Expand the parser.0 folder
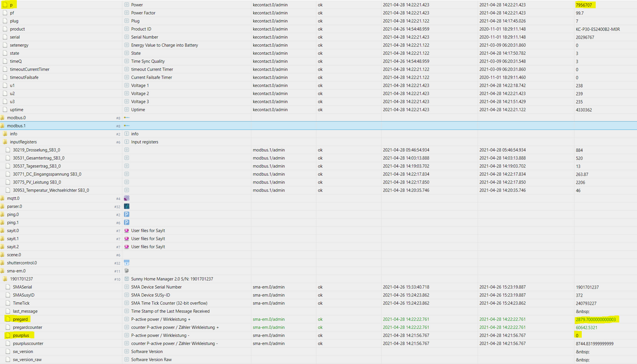This screenshot has width=637, height=364. point(2,206)
